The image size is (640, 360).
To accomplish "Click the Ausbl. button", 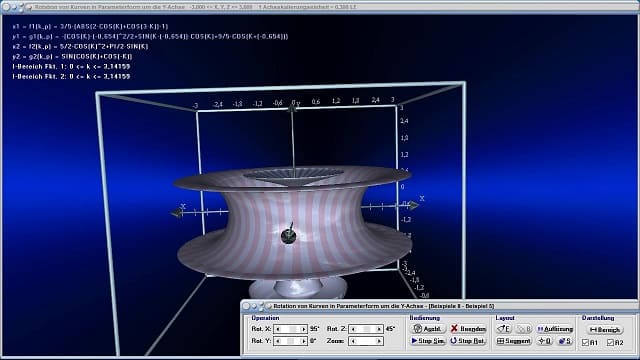I will point(427,329).
